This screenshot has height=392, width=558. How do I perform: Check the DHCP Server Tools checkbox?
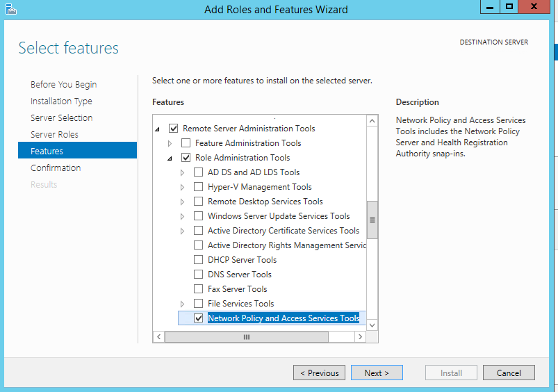click(x=199, y=260)
